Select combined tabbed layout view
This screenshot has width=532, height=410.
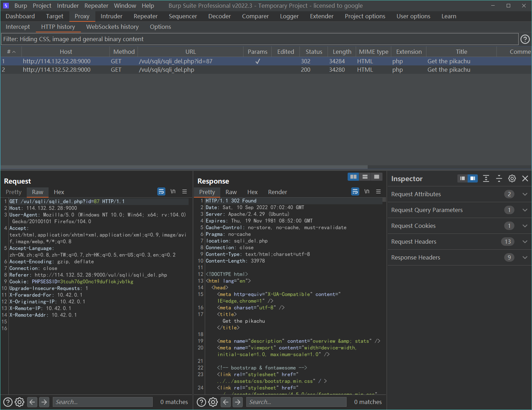376,177
